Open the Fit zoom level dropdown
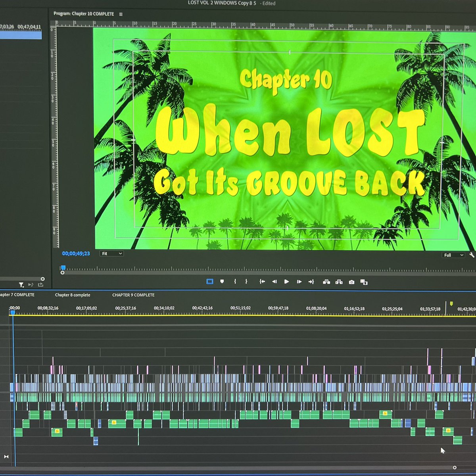Image resolution: width=476 pixels, height=476 pixels. tap(111, 253)
